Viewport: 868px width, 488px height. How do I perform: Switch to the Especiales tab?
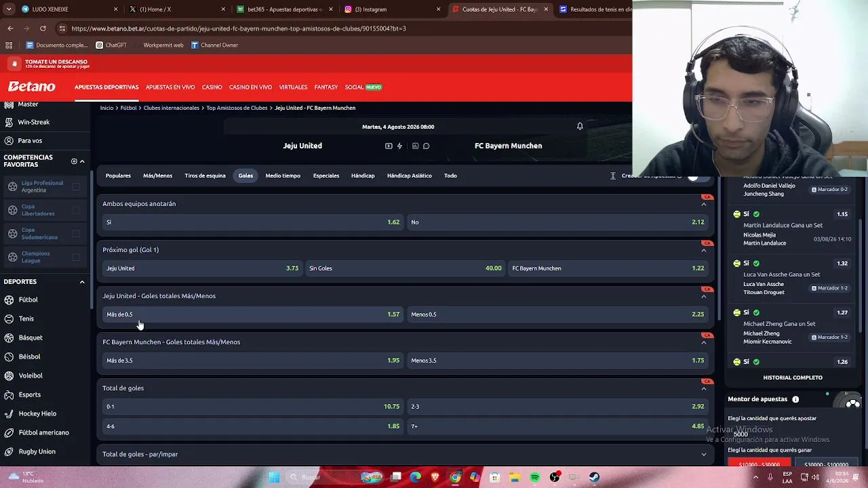(x=326, y=176)
